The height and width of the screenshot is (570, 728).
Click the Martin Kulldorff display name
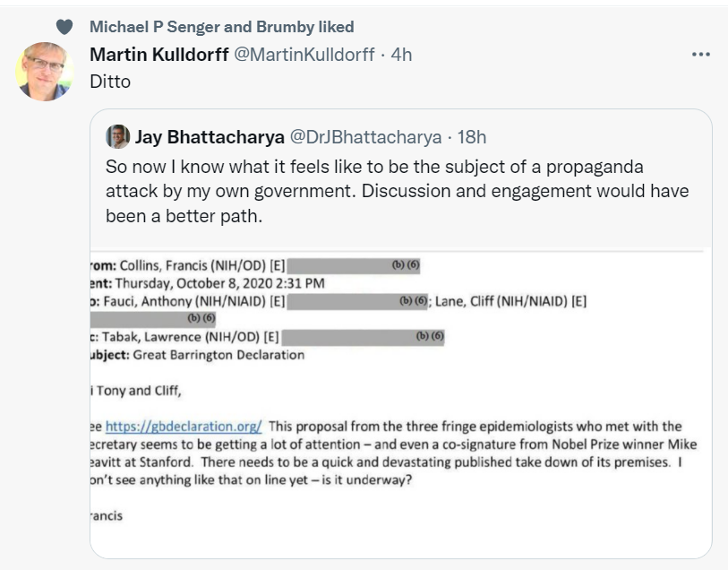point(159,55)
